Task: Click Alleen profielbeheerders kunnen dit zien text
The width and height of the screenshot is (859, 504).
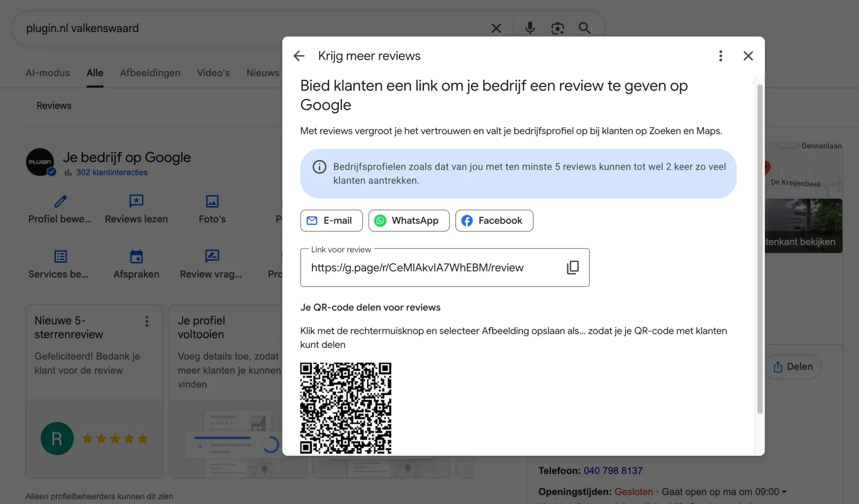Action: point(99,496)
